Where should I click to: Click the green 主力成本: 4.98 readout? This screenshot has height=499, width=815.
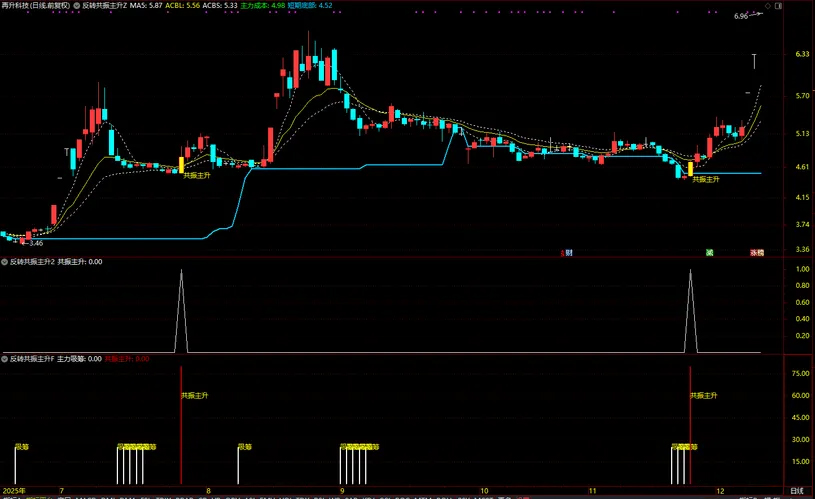[262, 6]
